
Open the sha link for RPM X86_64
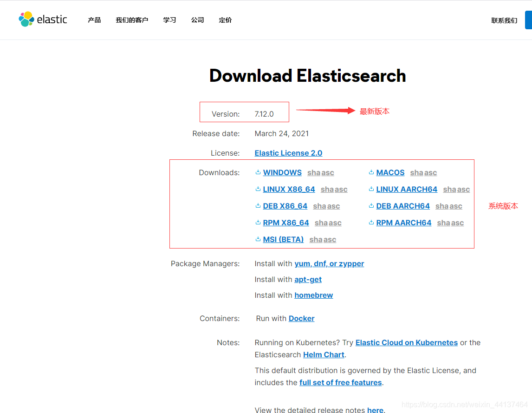point(321,223)
